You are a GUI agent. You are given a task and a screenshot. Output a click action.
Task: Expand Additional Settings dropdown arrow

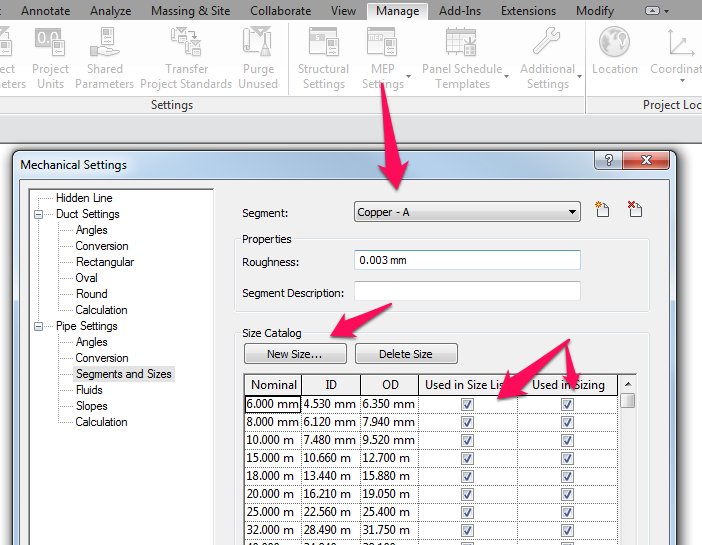(579, 77)
